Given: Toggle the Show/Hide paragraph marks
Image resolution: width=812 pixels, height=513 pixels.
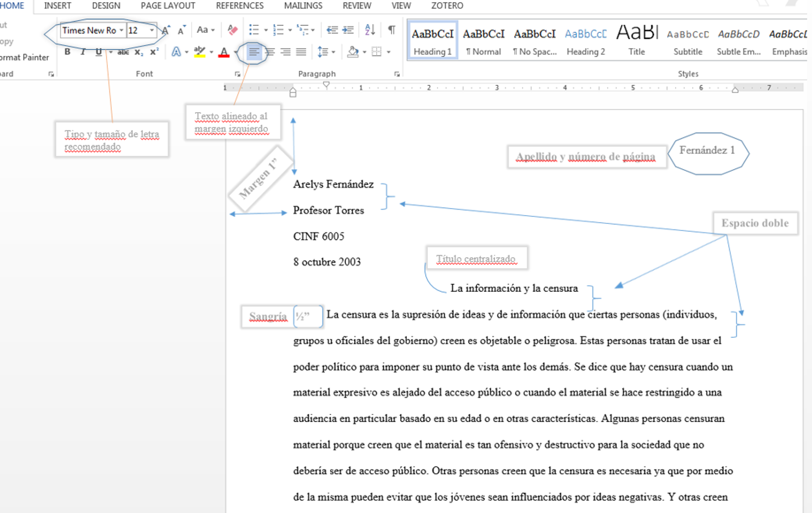Looking at the screenshot, I should click(x=390, y=30).
